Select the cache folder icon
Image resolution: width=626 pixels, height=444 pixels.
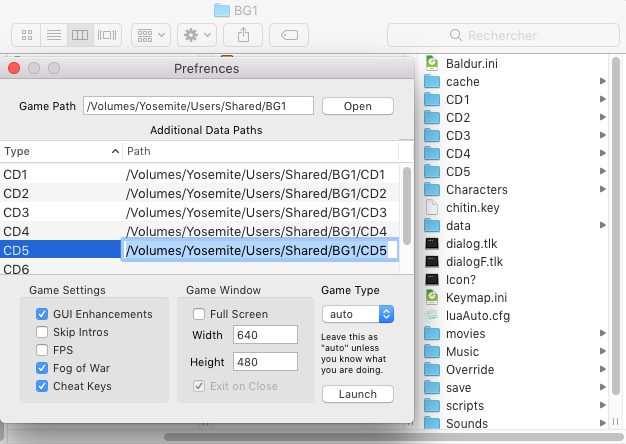(x=432, y=81)
